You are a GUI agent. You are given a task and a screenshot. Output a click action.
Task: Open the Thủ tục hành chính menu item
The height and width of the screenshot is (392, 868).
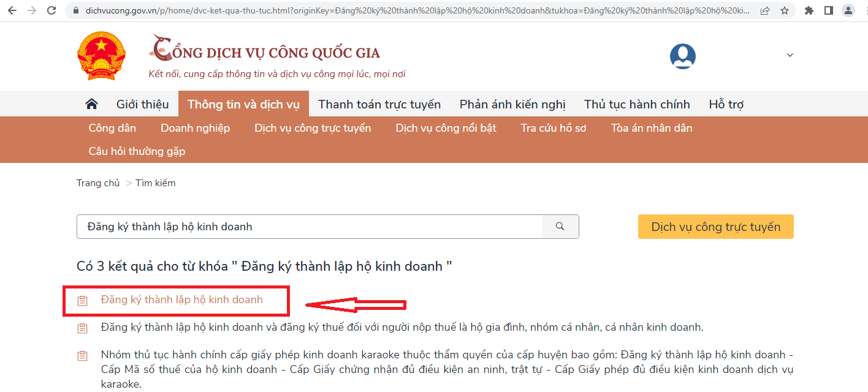[638, 104]
